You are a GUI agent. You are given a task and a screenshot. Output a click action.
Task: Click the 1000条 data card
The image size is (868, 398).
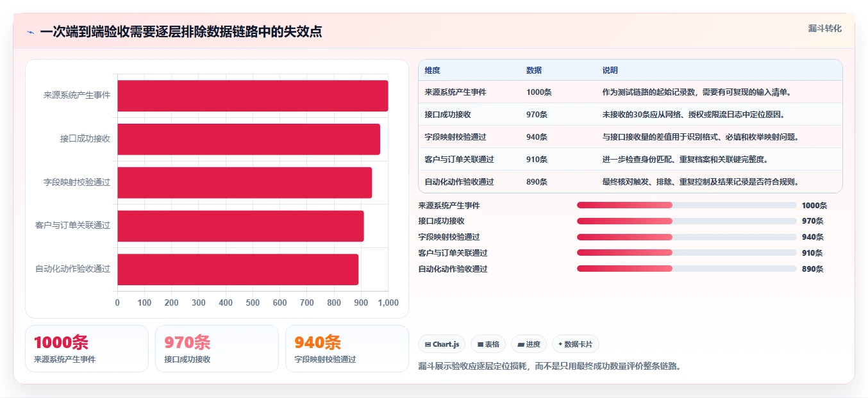87,349
